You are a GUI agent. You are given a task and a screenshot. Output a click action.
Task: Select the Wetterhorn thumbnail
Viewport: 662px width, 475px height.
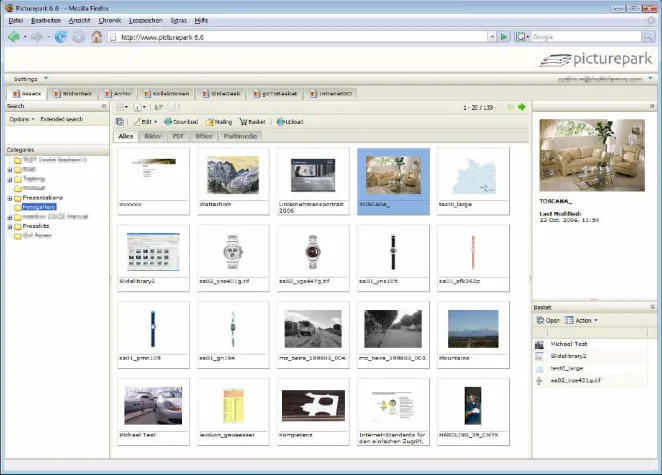tap(233, 173)
